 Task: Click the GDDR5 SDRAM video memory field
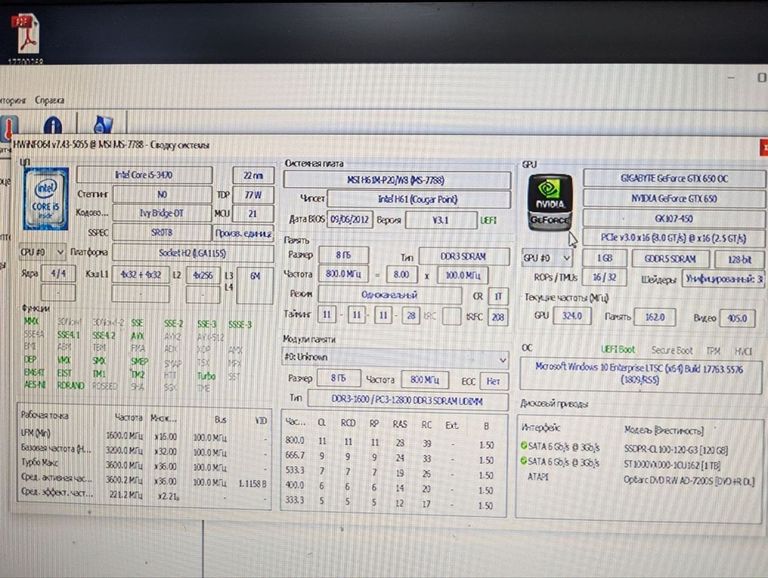670,259
